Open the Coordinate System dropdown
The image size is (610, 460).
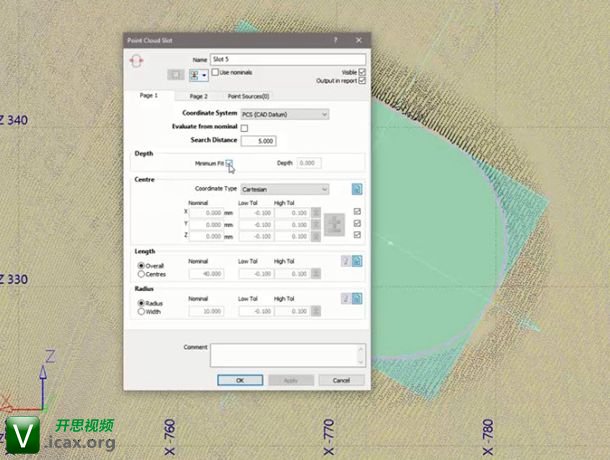coord(285,114)
